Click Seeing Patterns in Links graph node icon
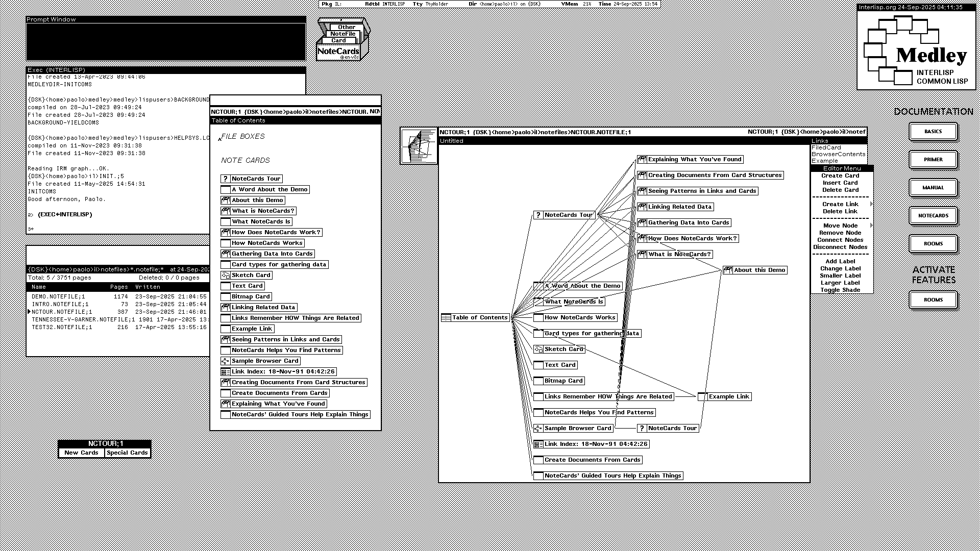The width and height of the screenshot is (980, 551). coord(642,191)
